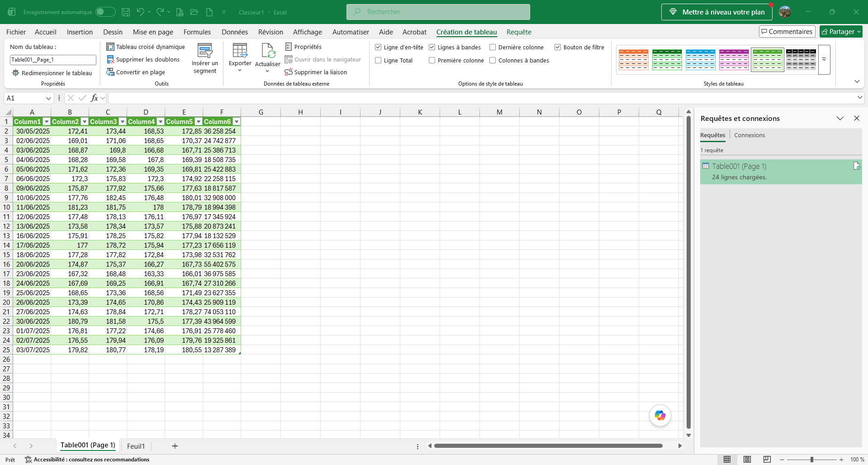Screen dimensions: 868x465
Task: Insert a slicer (Insérer un segment)
Action: 205,59
